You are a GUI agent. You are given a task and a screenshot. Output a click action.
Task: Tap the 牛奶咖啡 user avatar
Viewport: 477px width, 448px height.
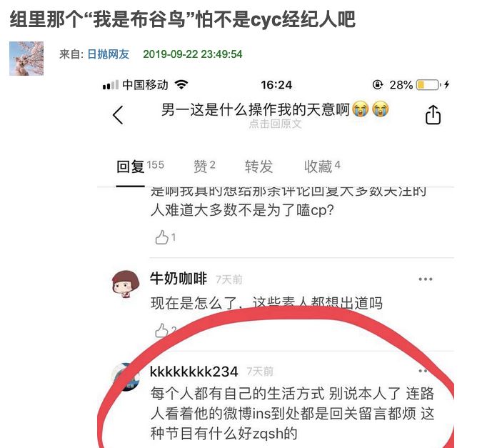[x=126, y=284]
